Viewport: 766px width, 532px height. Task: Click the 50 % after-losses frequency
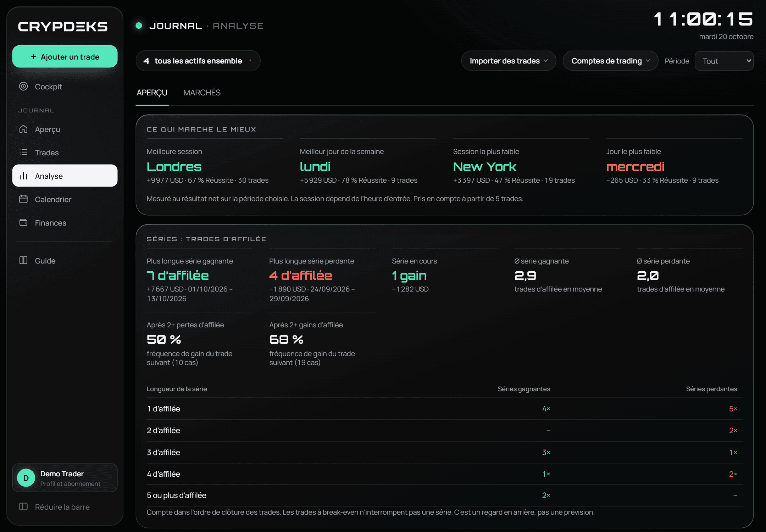[x=164, y=339]
